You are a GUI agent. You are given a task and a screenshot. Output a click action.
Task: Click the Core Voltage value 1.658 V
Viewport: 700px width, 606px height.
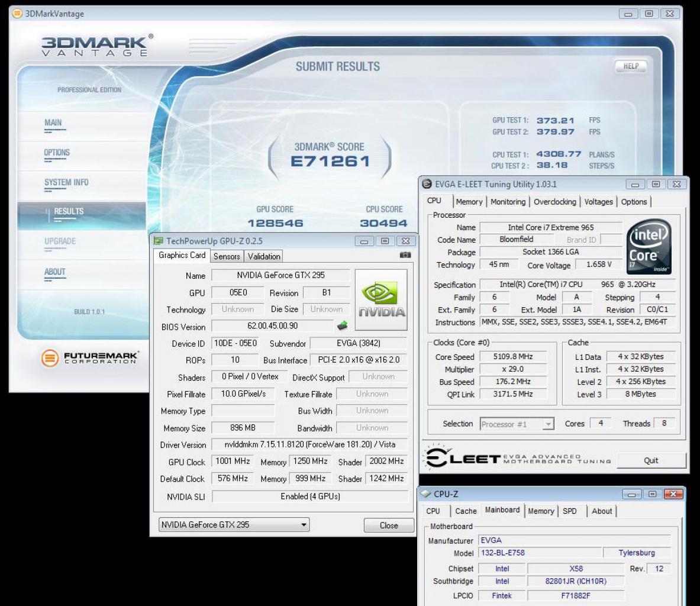(599, 265)
